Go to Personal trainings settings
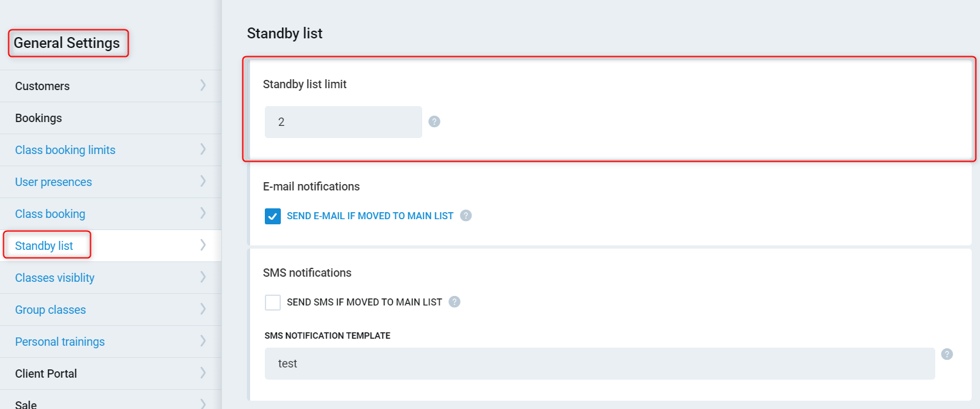The height and width of the screenshot is (409, 980). coord(60,342)
